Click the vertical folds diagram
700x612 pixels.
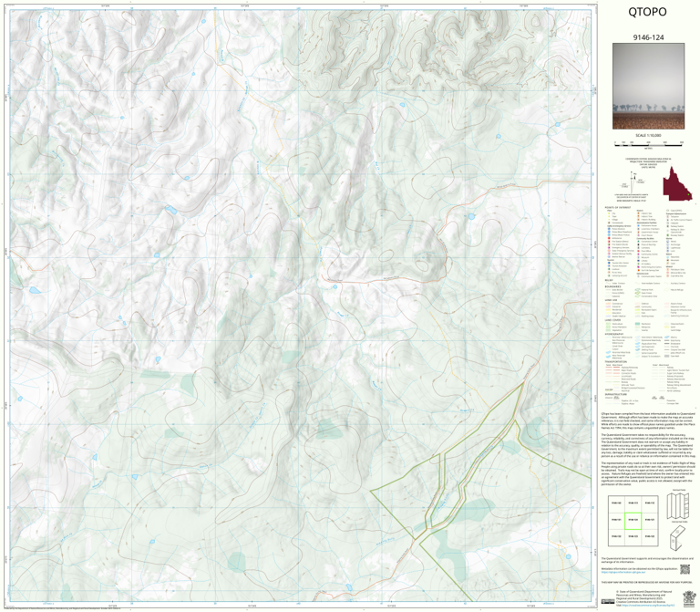tap(678, 505)
